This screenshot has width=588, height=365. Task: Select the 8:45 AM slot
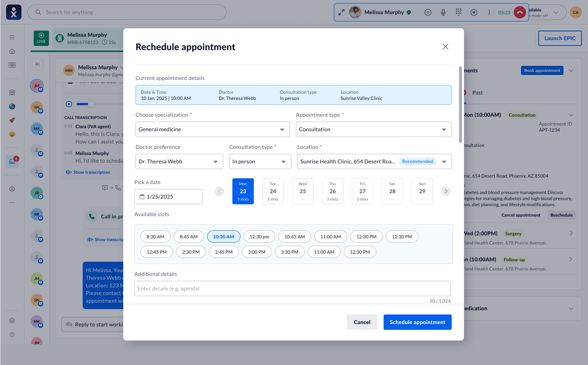[x=189, y=237]
